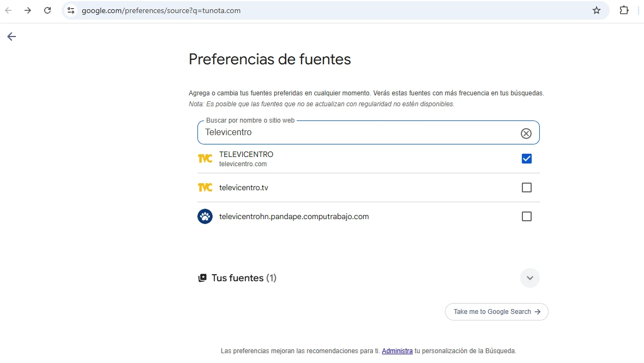Expand the Tus fuentes section chevron

pos(530,278)
